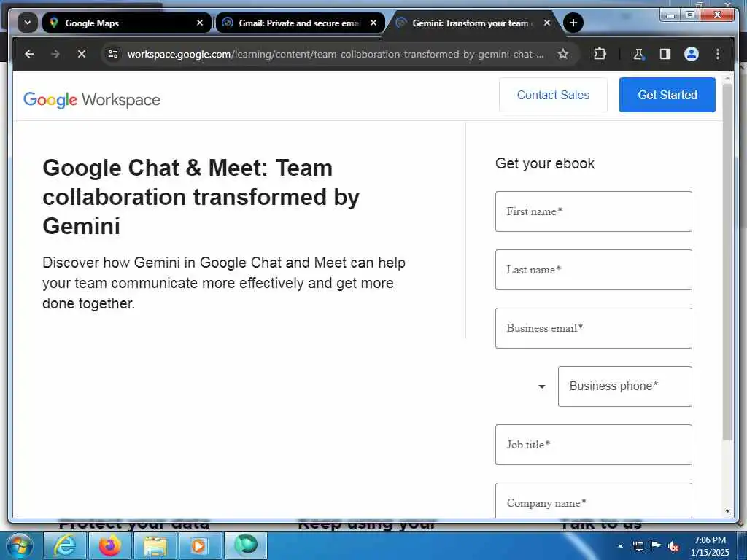Stop loading the page
747x560 pixels.
tap(82, 54)
